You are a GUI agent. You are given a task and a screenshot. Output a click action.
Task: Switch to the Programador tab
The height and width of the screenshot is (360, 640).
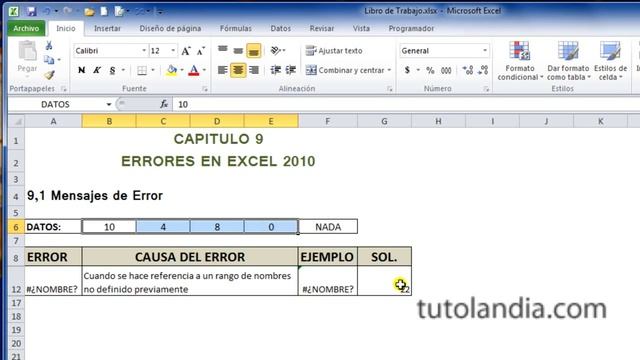tap(411, 28)
